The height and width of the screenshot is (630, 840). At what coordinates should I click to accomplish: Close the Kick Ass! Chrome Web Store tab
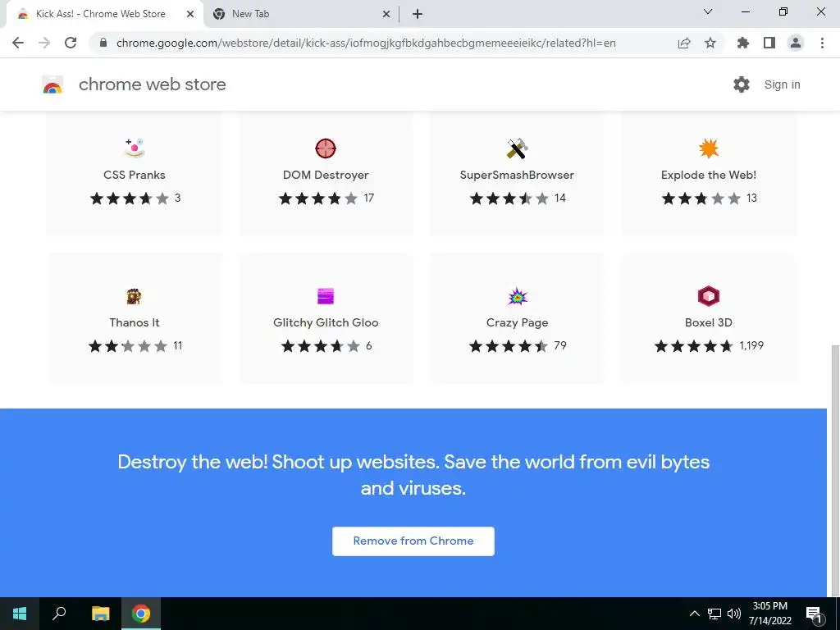tap(190, 14)
